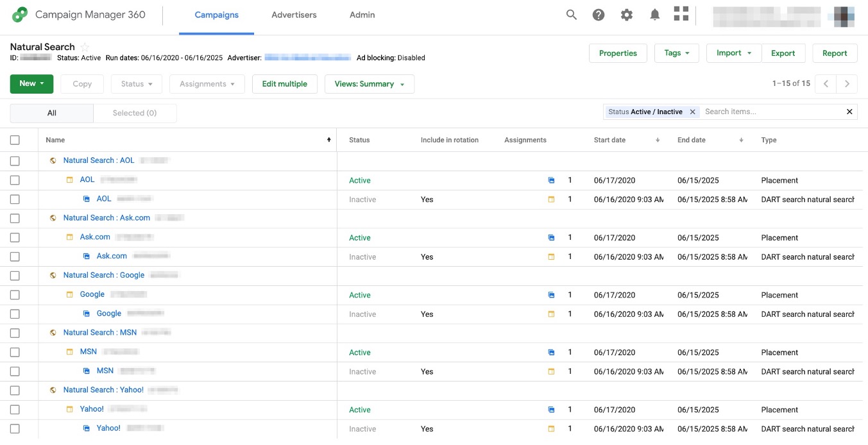Open the Views: Summary dropdown
Viewport: 868px width, 445px height.
coord(370,83)
